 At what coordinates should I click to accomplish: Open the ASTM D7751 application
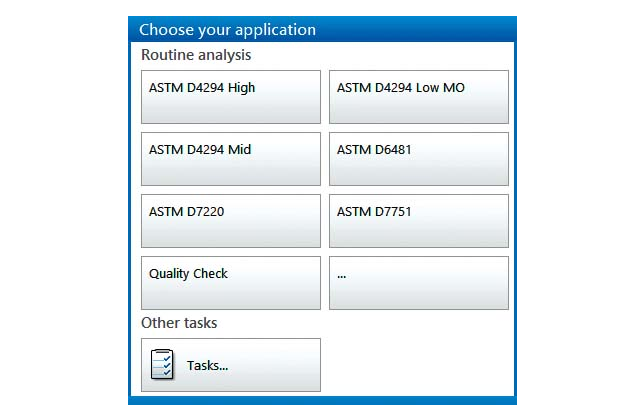coord(418,221)
